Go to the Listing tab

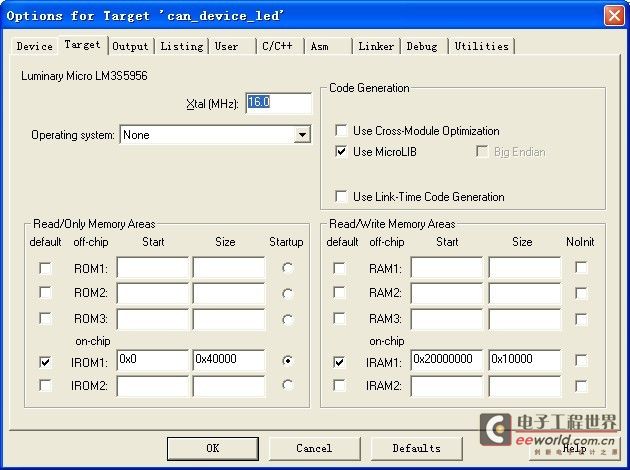(x=182, y=46)
